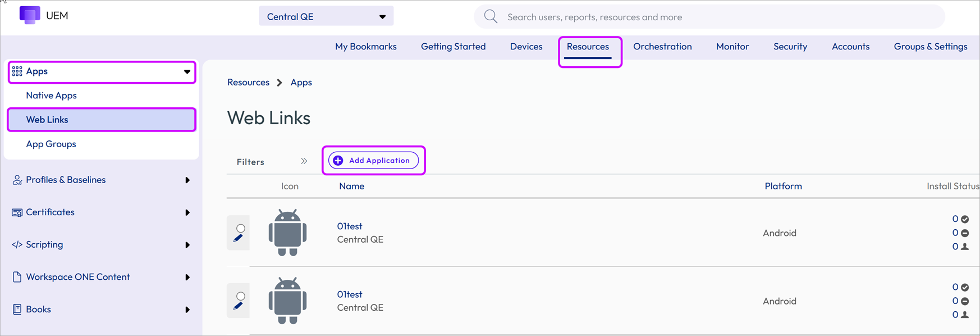Screen dimensions: 980x336
Task: Switch to the Devices tab
Action: [526, 47]
